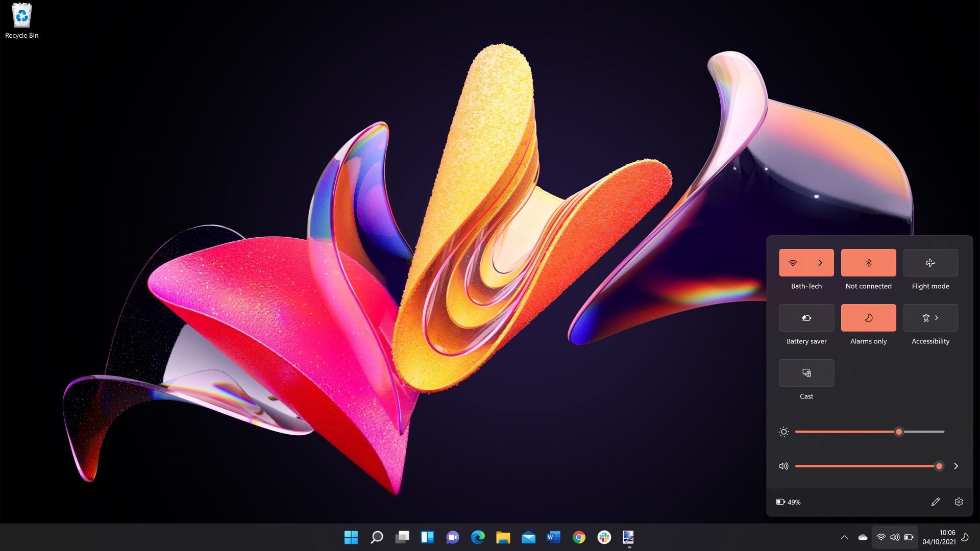
Task: Turn on Battery saver
Action: pyautogui.click(x=806, y=317)
